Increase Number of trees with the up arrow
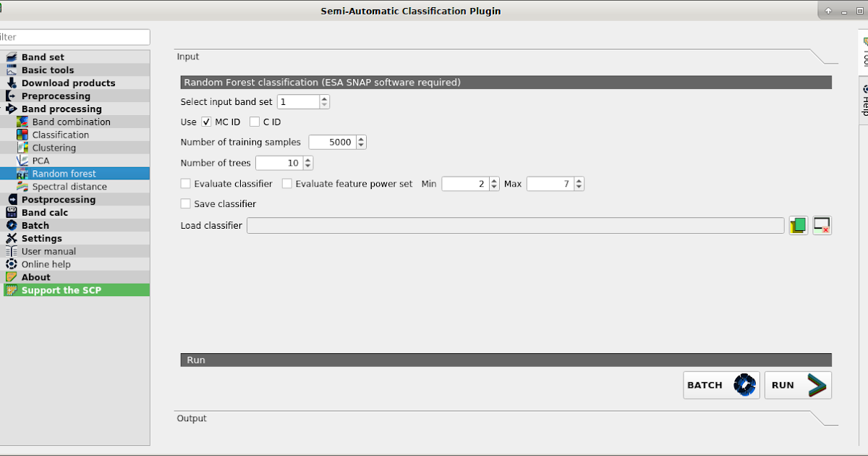Viewport: 868px width, 456px height. [310, 159]
